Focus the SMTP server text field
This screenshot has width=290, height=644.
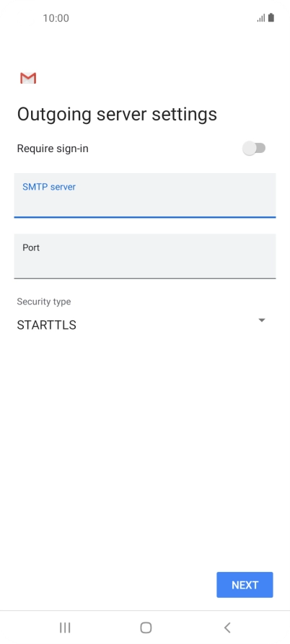pyautogui.click(x=145, y=195)
